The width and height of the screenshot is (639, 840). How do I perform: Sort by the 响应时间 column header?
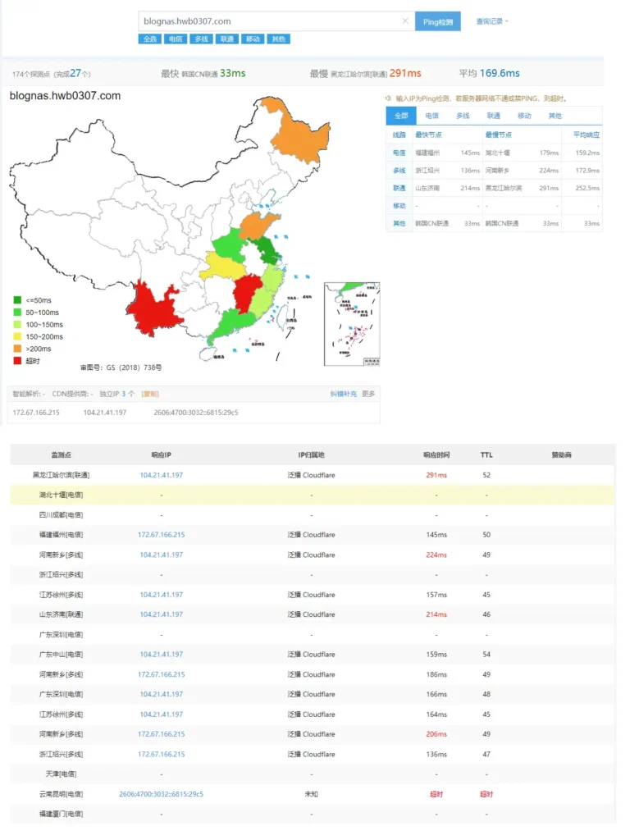[435, 454]
